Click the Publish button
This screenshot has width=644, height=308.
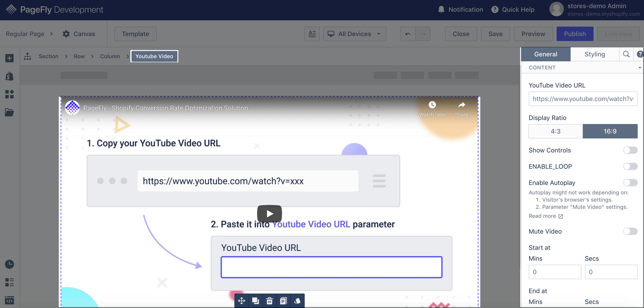coord(575,34)
